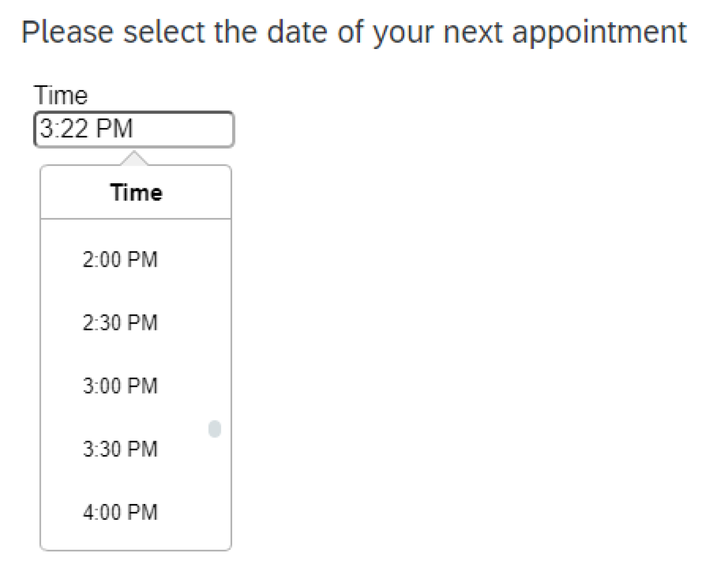Select the latest available time slot
This screenshot has width=728, height=583.
pyautogui.click(x=120, y=512)
